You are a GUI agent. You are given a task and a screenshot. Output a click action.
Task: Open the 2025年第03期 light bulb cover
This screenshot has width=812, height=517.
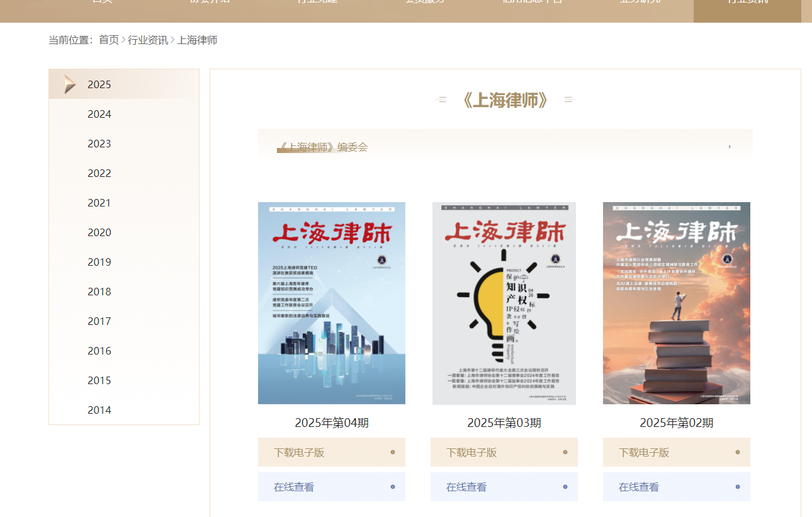(504, 303)
